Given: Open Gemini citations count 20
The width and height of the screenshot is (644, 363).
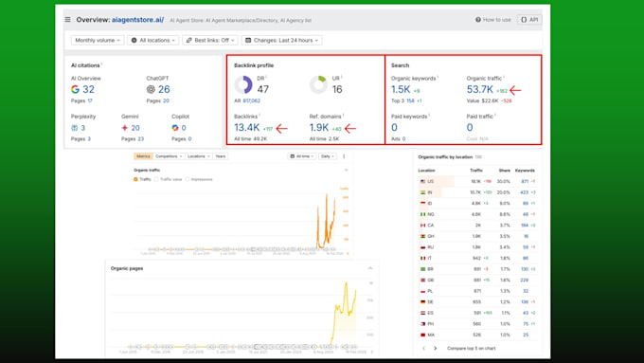Looking at the screenshot, I should tap(135, 128).
